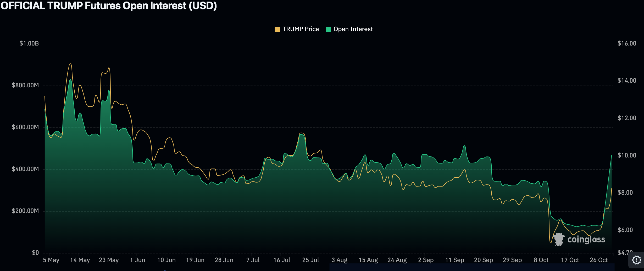Click the yellow TRUMP Price legend square
Viewport: 644px width, 271px height.
(x=277, y=29)
